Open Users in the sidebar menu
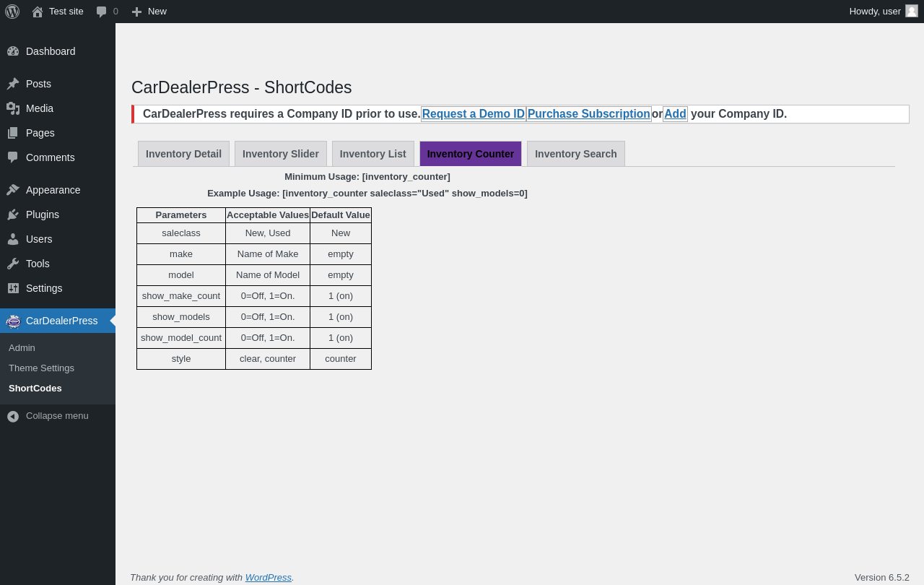 58,239
